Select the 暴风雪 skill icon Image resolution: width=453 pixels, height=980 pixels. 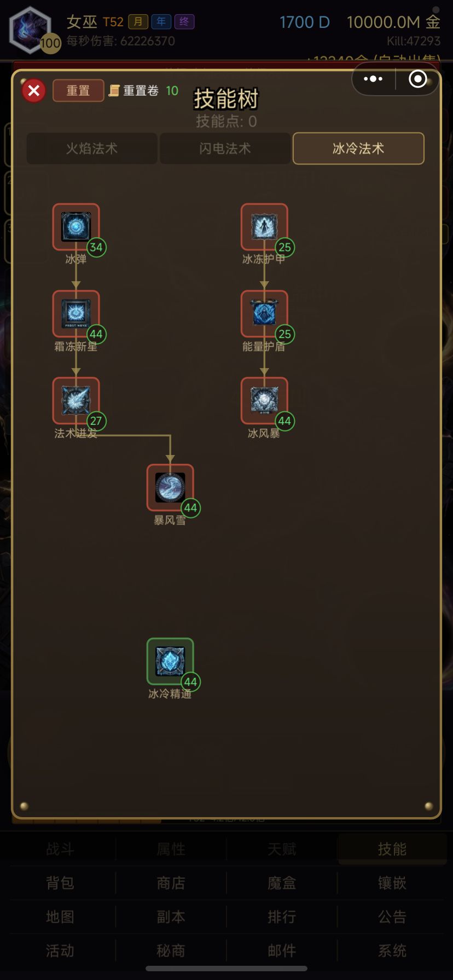pyautogui.click(x=170, y=488)
